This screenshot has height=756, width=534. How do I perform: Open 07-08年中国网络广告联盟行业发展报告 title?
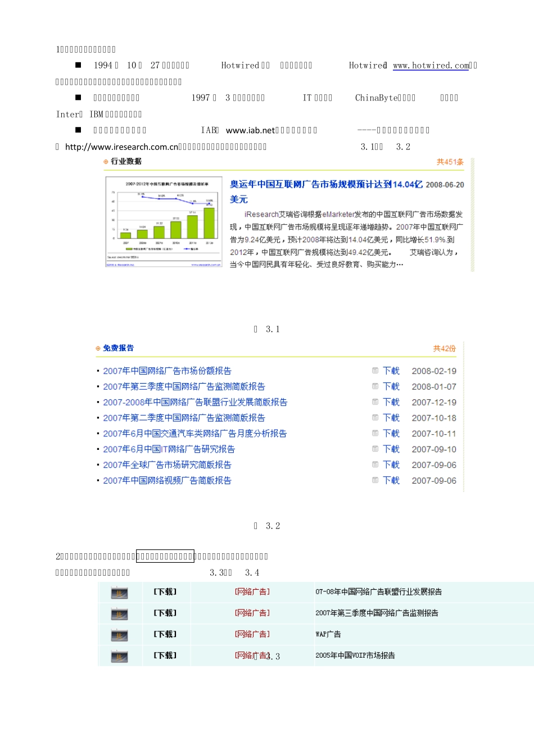379,592
